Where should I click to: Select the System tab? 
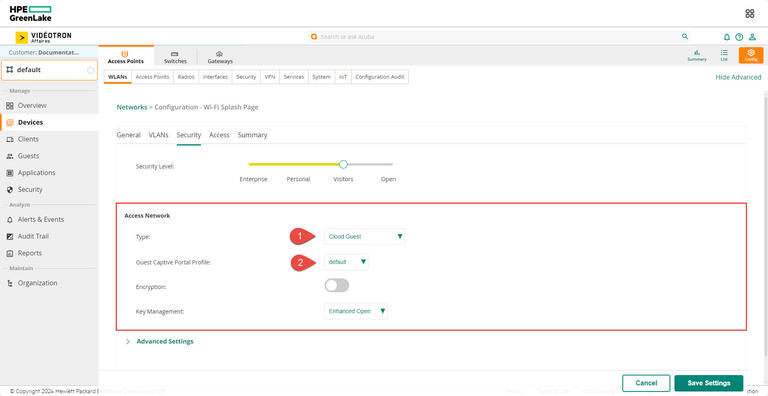pos(321,77)
